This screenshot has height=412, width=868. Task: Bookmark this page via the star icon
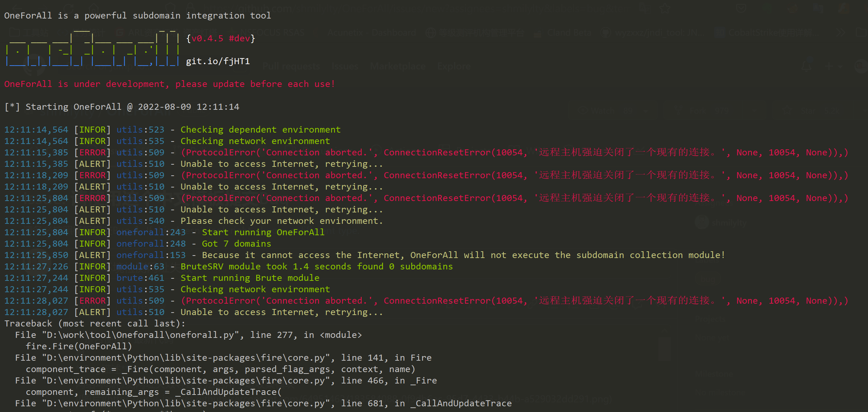pyautogui.click(x=665, y=9)
